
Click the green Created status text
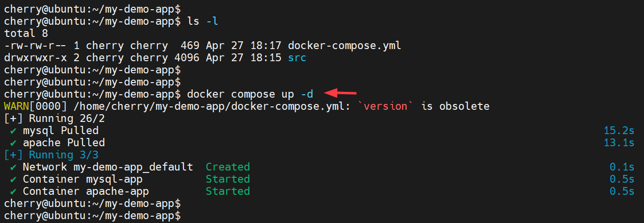point(228,167)
